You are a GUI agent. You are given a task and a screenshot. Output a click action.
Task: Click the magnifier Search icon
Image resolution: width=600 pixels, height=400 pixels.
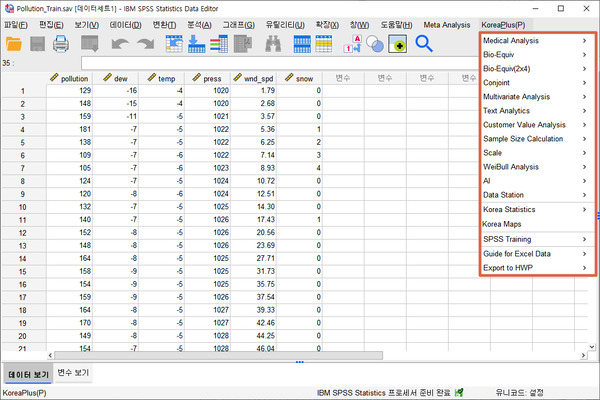pyautogui.click(x=424, y=44)
